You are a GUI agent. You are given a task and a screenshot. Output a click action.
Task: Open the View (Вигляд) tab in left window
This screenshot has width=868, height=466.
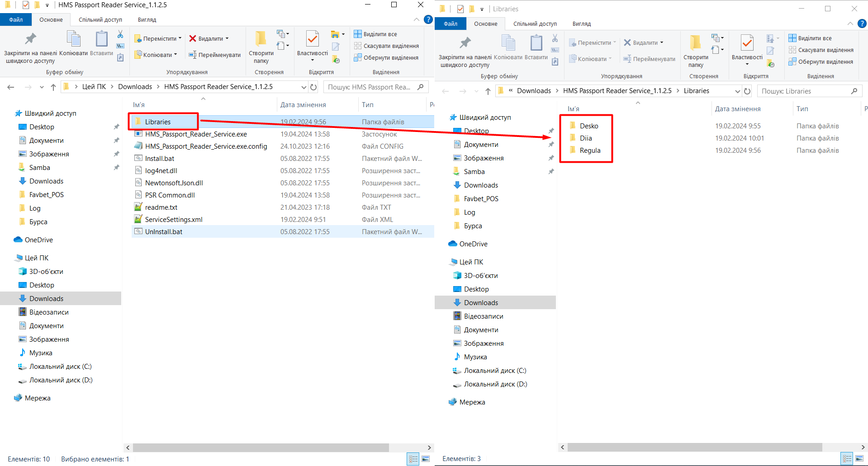[x=147, y=19]
